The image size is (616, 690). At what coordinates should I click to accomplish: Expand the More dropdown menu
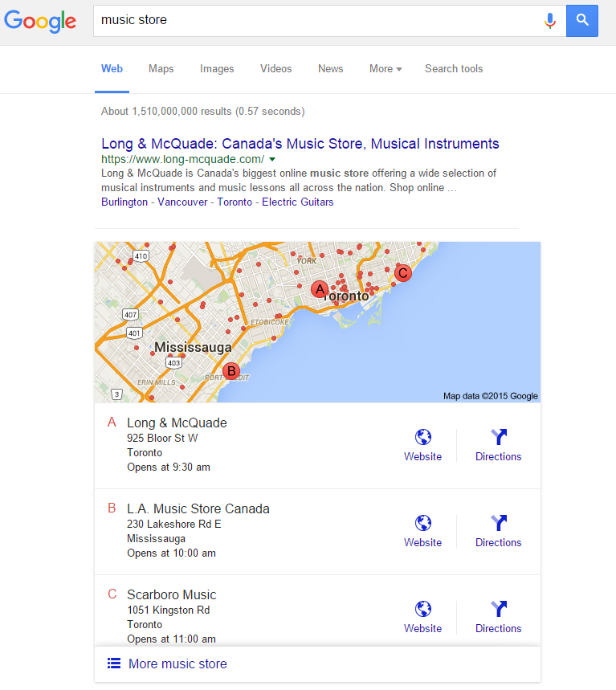[386, 69]
